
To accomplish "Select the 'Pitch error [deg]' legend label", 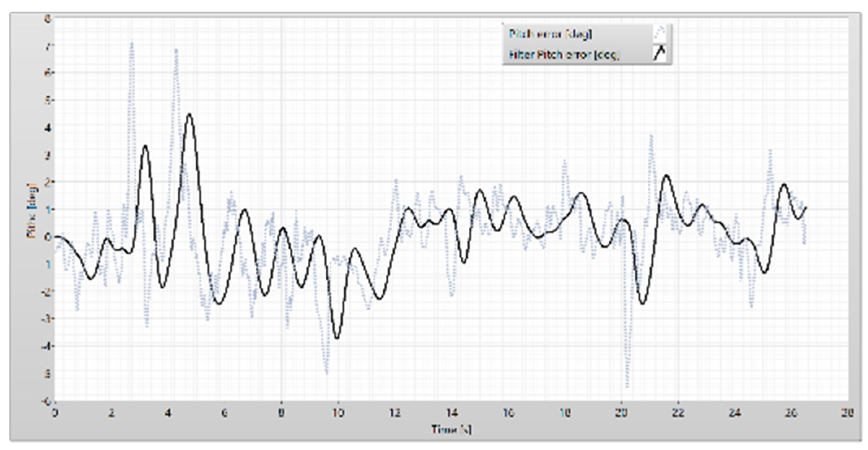I will tap(551, 34).
